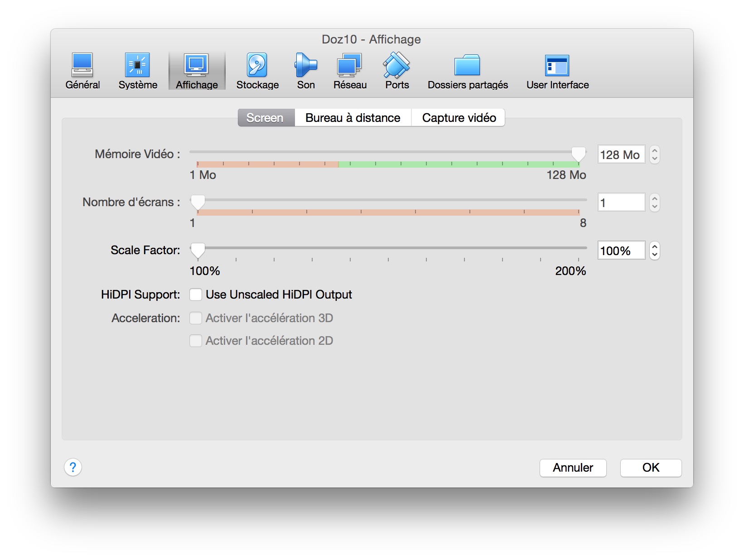Open the Stockage settings section
This screenshot has width=744, height=560.
(257, 71)
